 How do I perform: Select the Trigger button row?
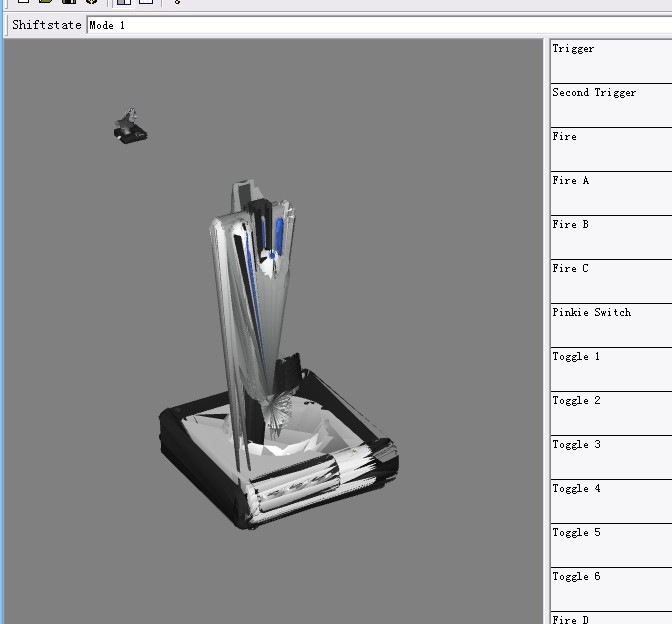point(610,60)
